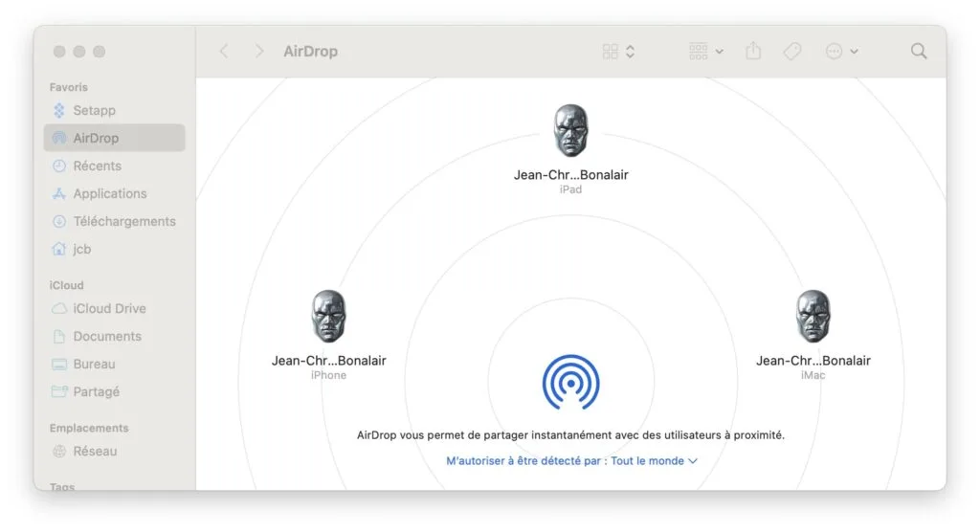Open Réseau under Emplacements
This screenshot has height=532, width=980.
[x=115, y=452]
